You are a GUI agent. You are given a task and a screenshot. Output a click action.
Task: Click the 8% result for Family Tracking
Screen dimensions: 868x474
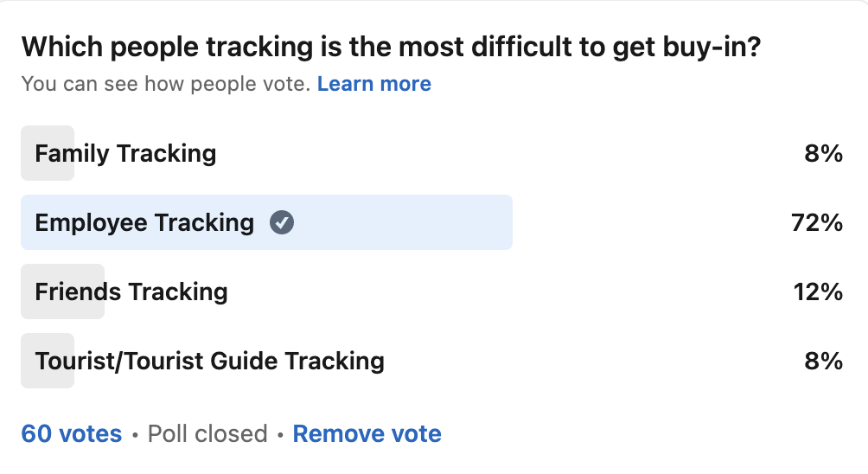pos(823,154)
